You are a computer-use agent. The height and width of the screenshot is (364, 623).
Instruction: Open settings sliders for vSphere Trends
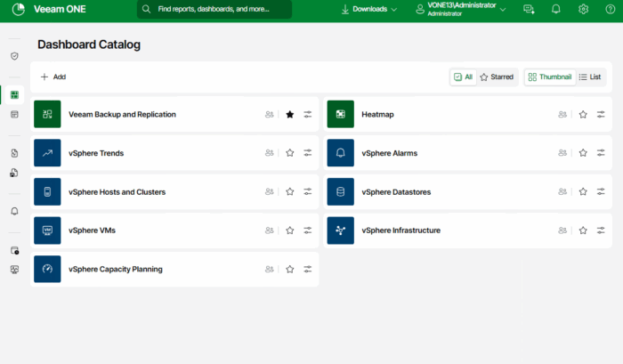tap(308, 152)
